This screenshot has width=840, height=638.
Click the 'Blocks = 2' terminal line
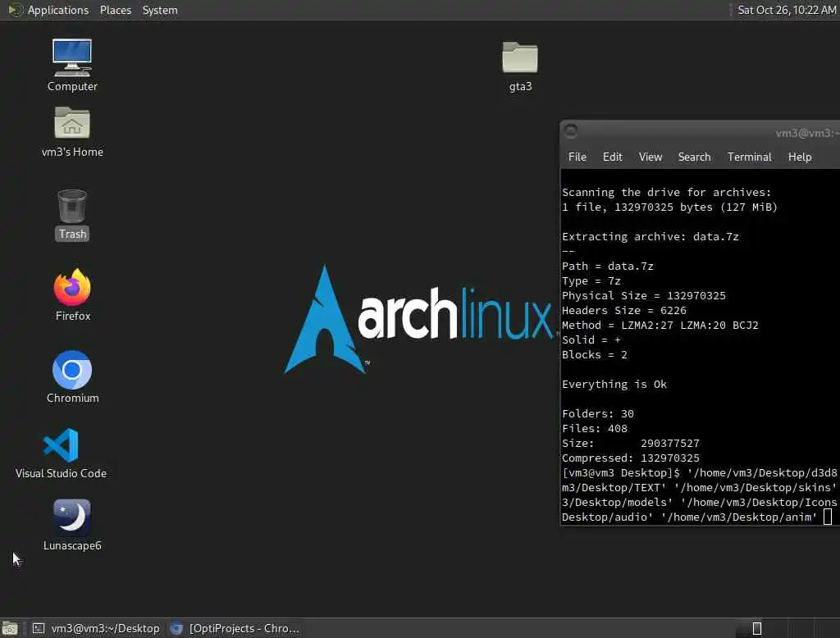coord(594,354)
